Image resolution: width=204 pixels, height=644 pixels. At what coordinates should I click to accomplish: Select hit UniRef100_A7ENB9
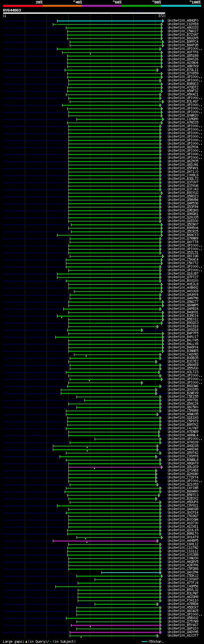click(x=183, y=432)
